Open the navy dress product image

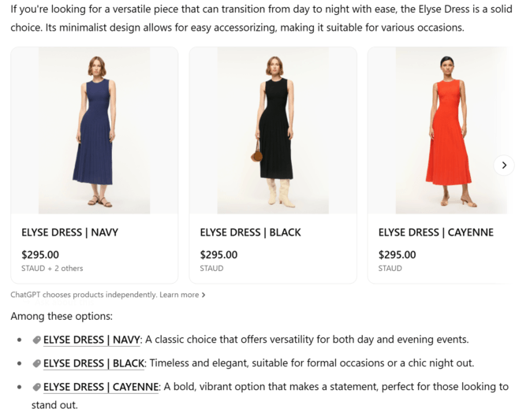tap(95, 130)
